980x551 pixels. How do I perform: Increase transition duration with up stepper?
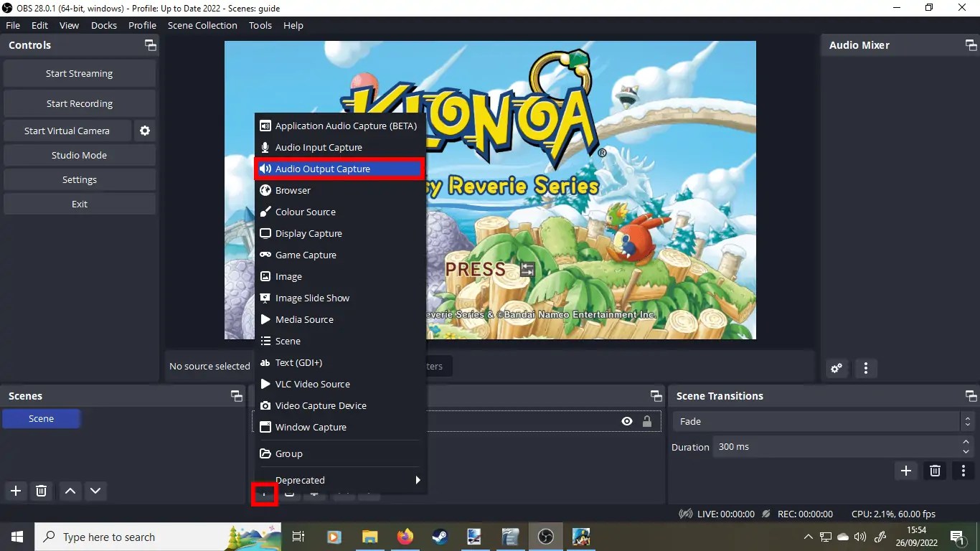pos(965,442)
